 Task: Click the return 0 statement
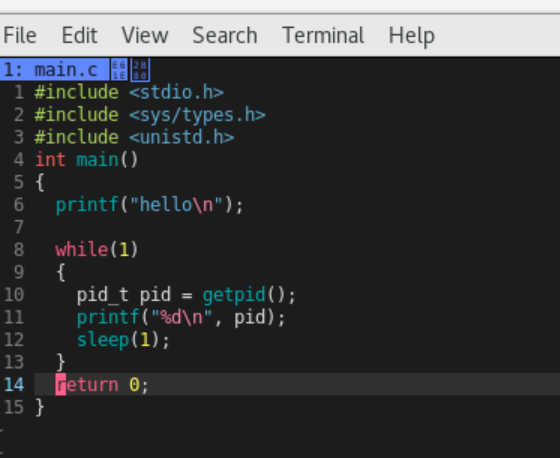(x=102, y=385)
